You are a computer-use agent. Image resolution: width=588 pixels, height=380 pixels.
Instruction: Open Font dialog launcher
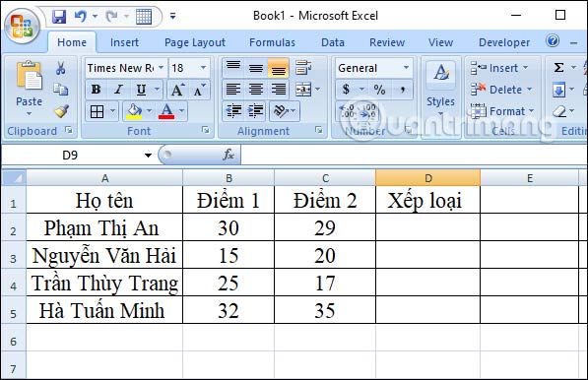(206, 130)
